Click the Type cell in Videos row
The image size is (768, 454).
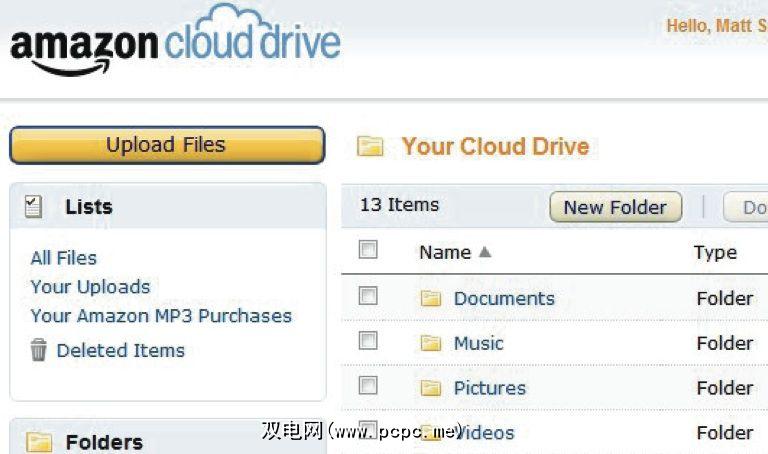click(x=725, y=432)
